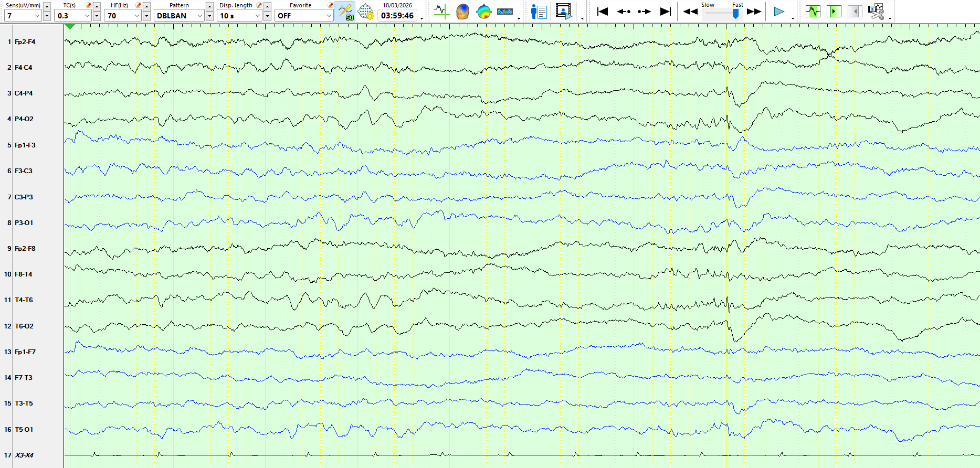Step the Disp. length value down

[x=267, y=16]
